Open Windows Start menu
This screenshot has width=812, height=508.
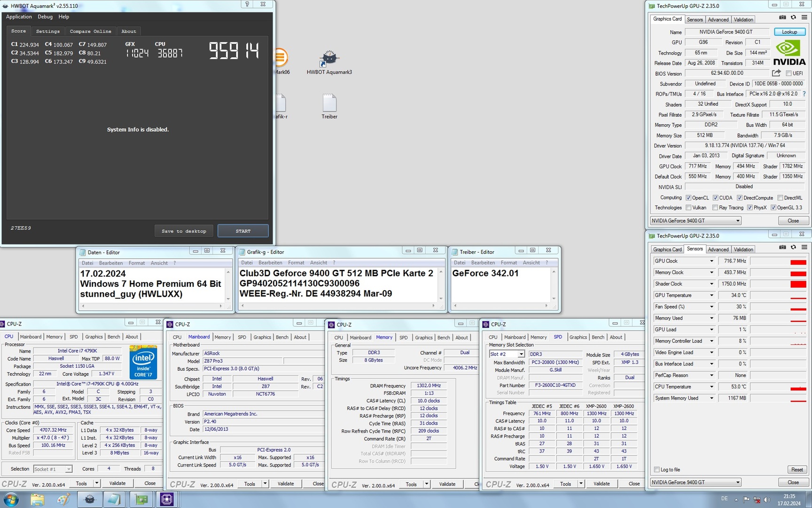[10, 499]
